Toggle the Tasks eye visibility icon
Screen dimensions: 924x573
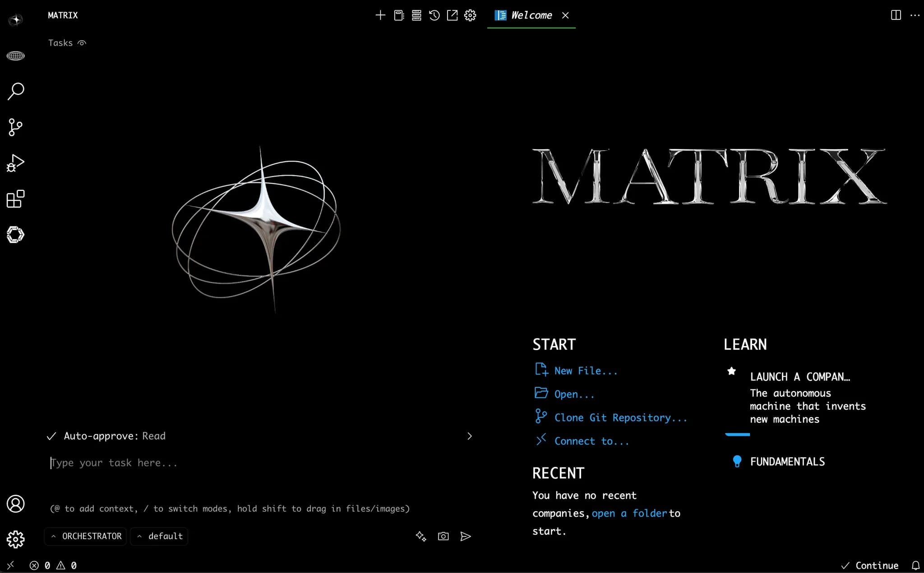coord(82,43)
